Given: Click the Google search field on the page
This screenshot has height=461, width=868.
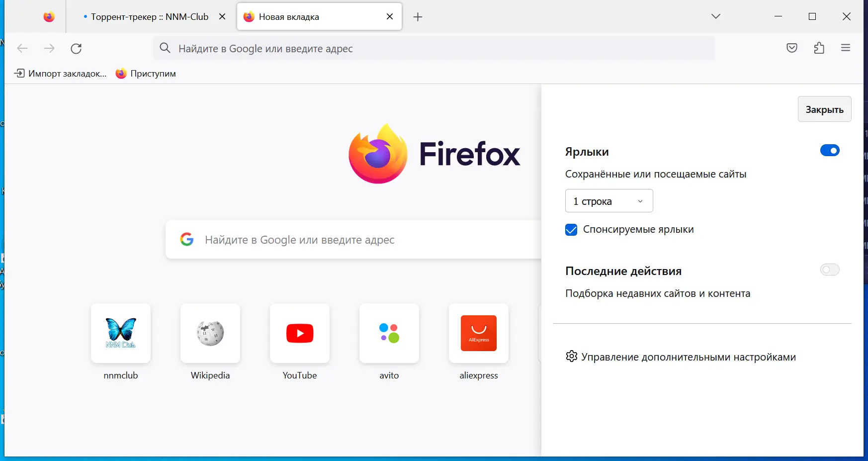Looking at the screenshot, I should 348,240.
